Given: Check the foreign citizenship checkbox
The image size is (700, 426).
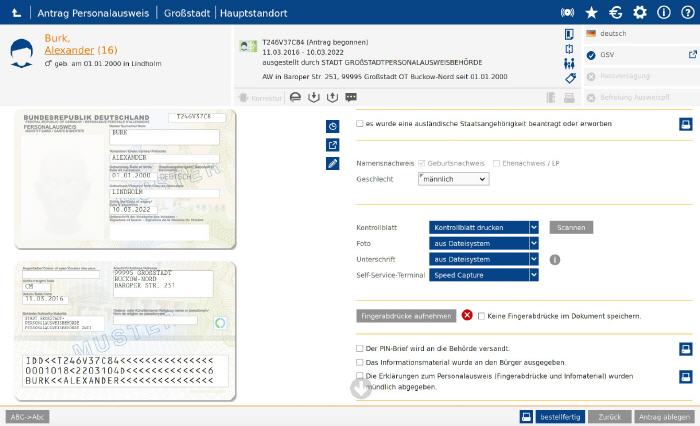Looking at the screenshot, I should coord(360,124).
